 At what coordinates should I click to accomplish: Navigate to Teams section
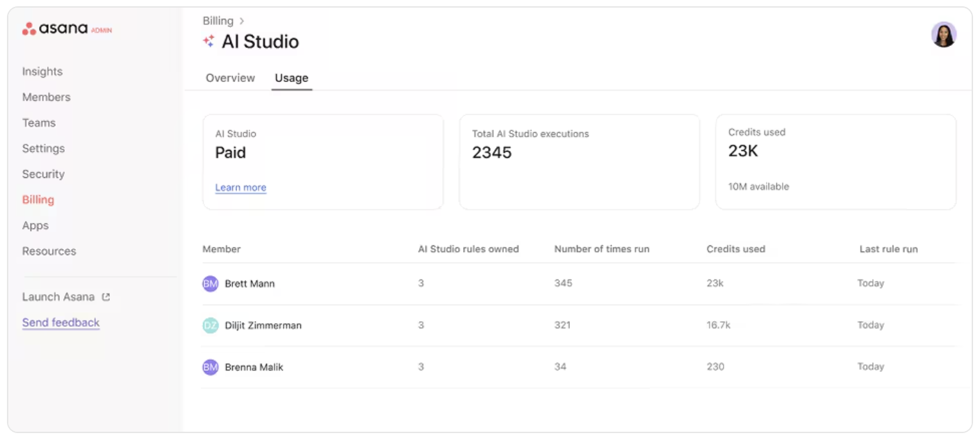pyautogui.click(x=39, y=123)
